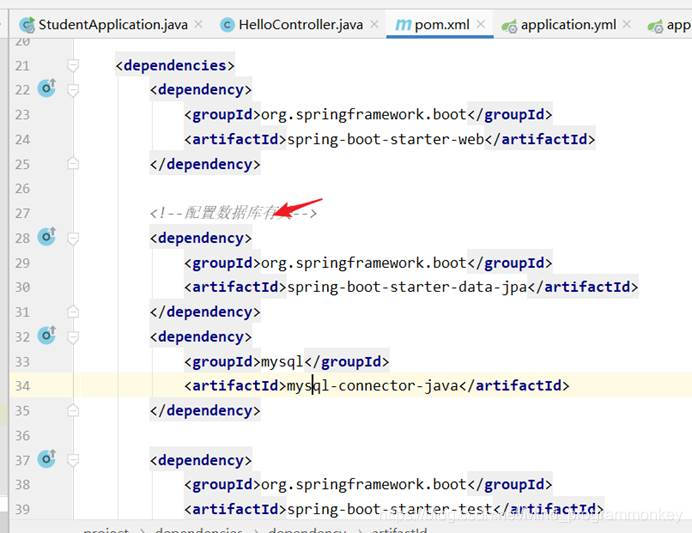This screenshot has height=533, width=692.
Task: Close the StudentApplication.java tab
Action: point(199,25)
